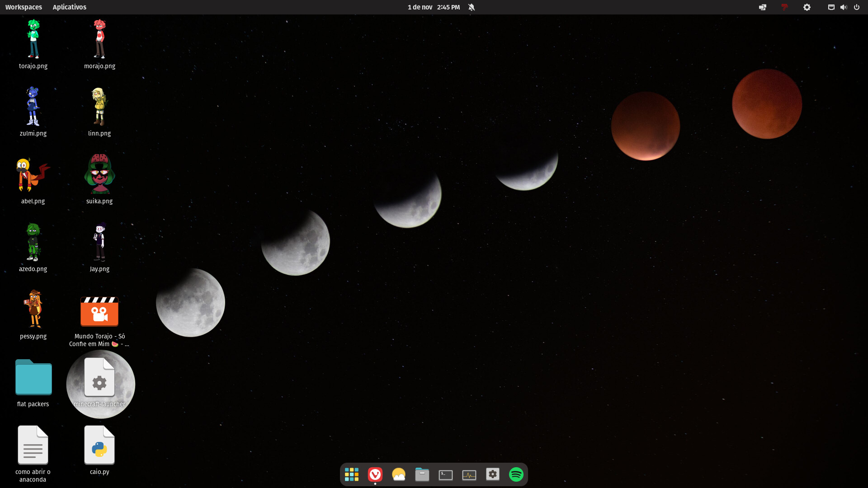Launch Spotify from the dock
Image resolution: width=868 pixels, height=488 pixels.
pos(516,474)
